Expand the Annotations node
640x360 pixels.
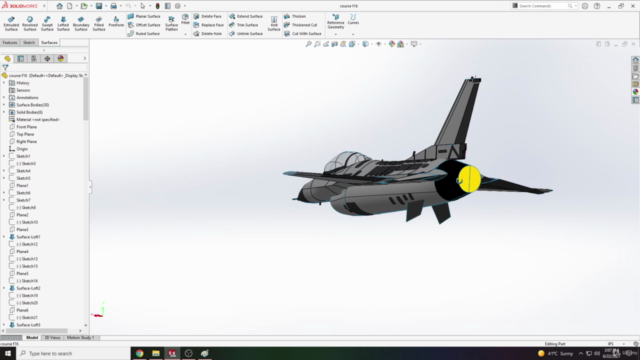(4, 98)
